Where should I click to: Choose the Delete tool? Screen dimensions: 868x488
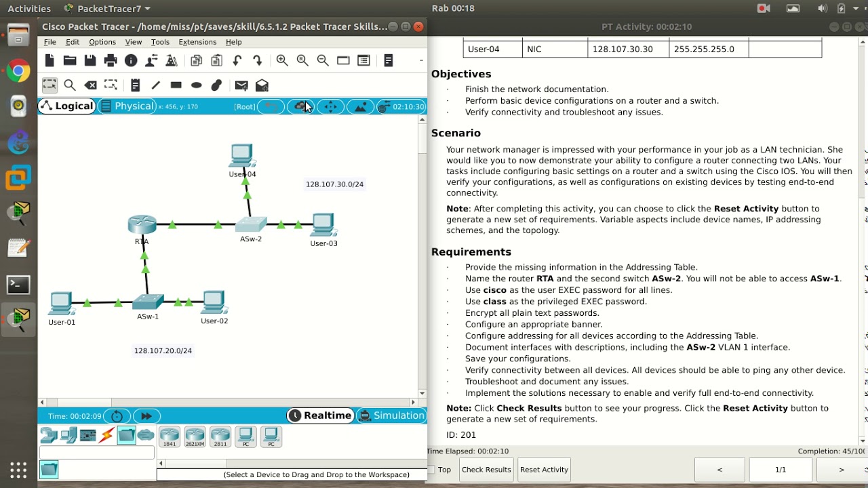click(90, 85)
